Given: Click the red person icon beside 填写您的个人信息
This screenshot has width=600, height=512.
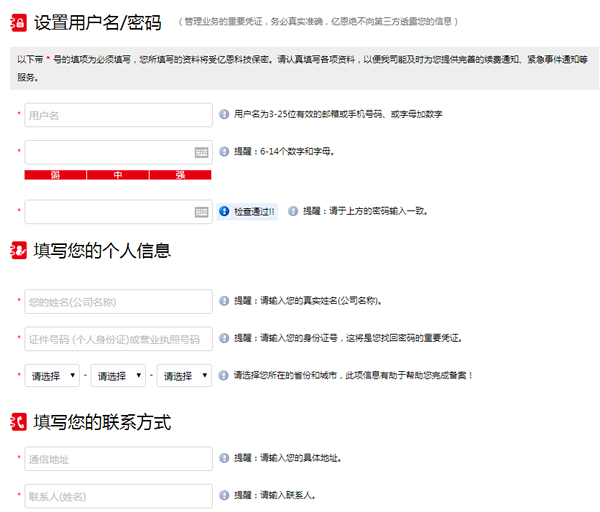Looking at the screenshot, I should point(19,250).
